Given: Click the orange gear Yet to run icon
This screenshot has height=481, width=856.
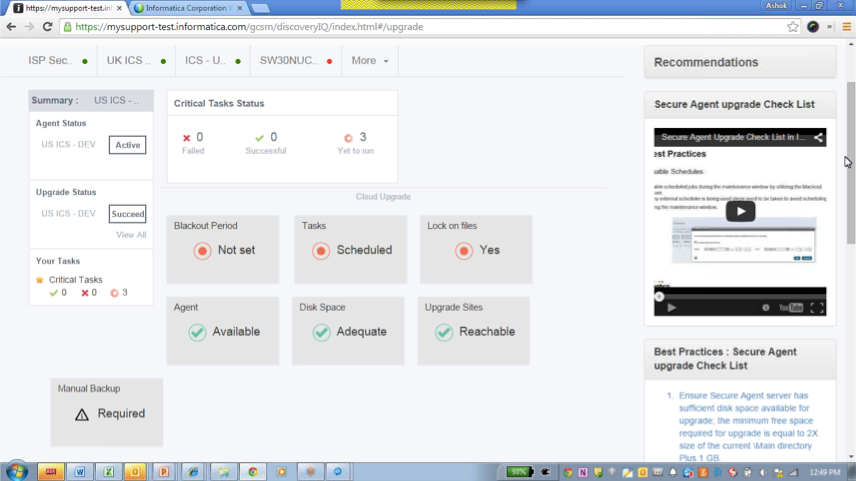Looking at the screenshot, I should pyautogui.click(x=348, y=138).
